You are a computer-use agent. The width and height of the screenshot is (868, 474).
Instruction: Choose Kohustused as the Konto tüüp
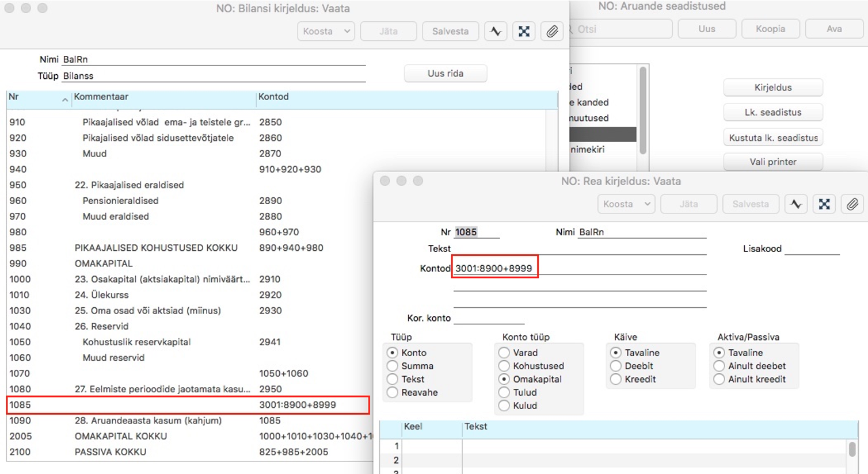pos(504,366)
